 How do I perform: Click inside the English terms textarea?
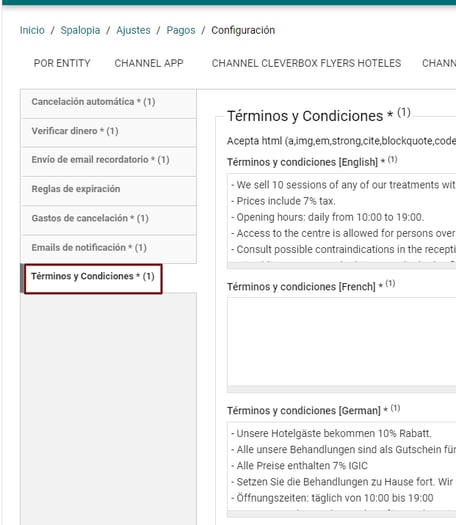point(341,218)
